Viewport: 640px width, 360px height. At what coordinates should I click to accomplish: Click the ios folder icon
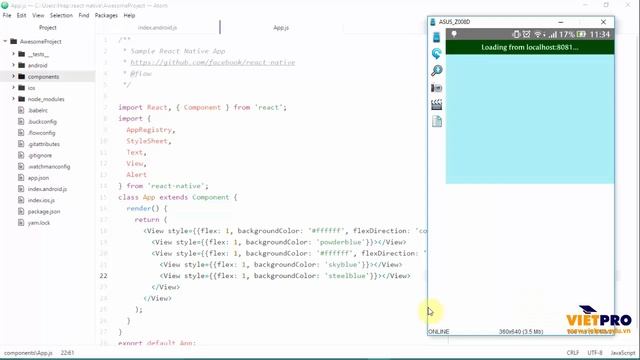click(22, 88)
